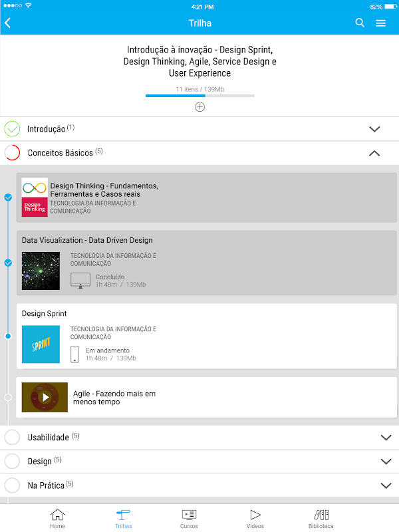Select the Na Prática status circle

[x=12, y=485]
